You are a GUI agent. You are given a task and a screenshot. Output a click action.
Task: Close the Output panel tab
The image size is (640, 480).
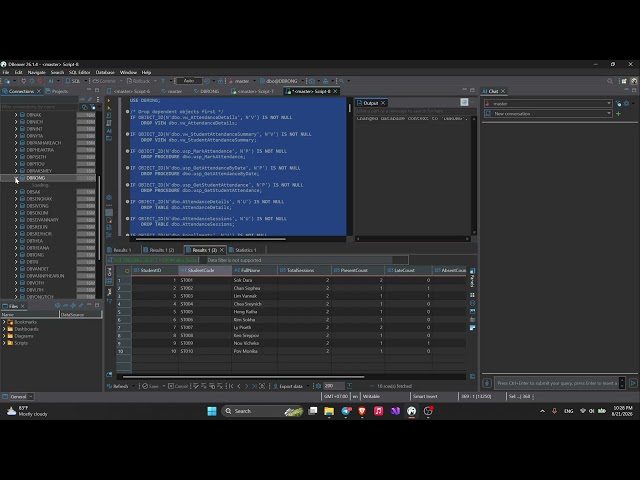383,103
